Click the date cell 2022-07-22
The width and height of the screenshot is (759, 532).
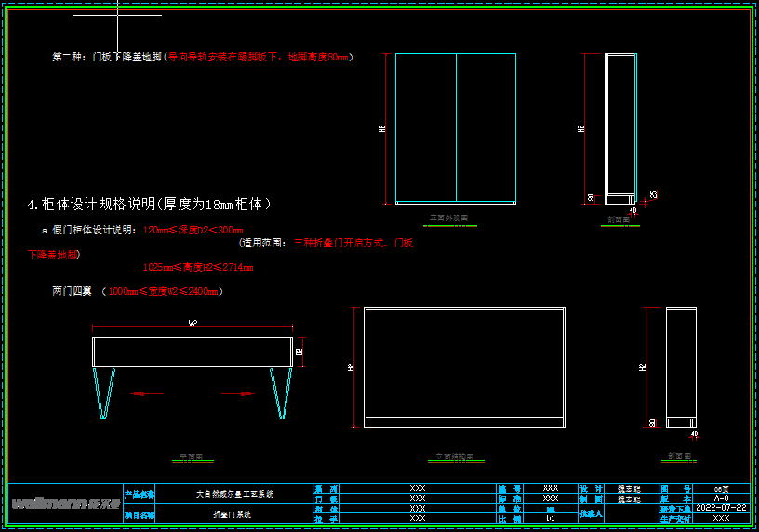pyautogui.click(x=721, y=508)
